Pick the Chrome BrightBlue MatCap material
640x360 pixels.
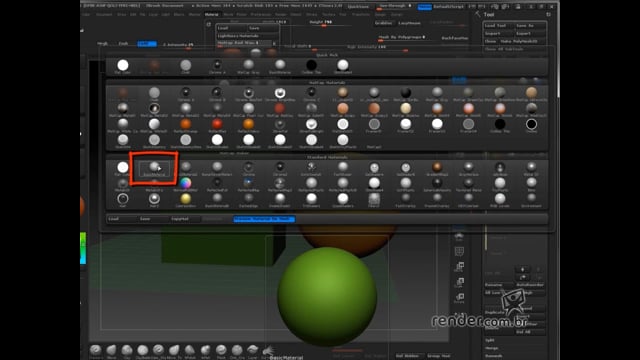280,94
